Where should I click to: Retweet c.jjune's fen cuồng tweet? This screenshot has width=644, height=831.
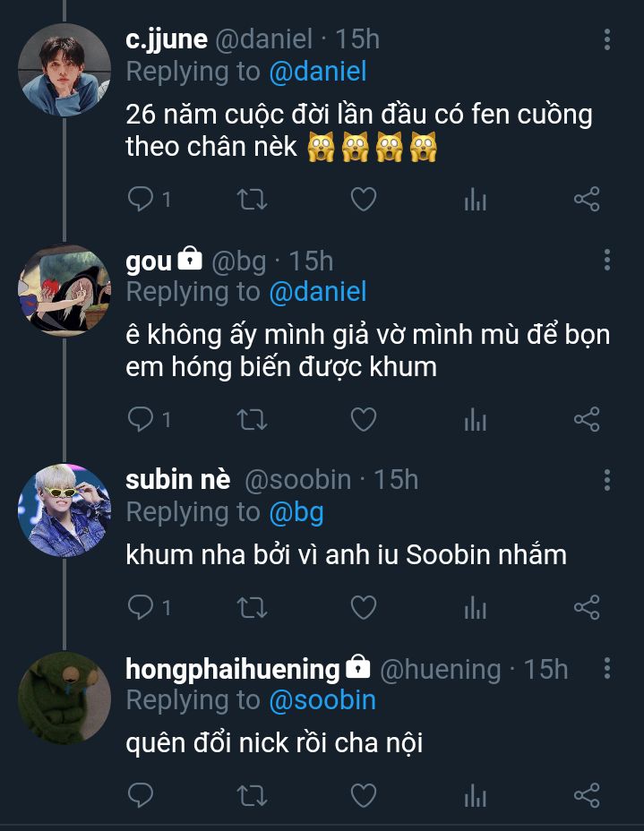point(252,199)
